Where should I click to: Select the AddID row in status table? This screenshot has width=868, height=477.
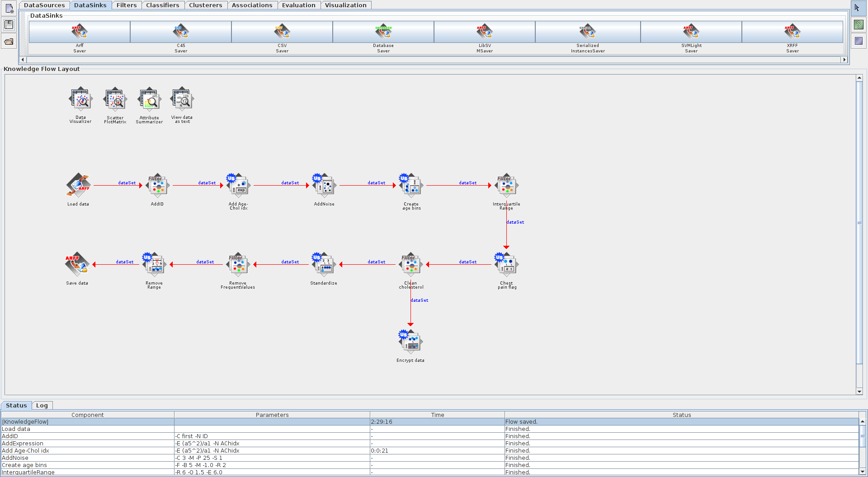click(x=87, y=436)
